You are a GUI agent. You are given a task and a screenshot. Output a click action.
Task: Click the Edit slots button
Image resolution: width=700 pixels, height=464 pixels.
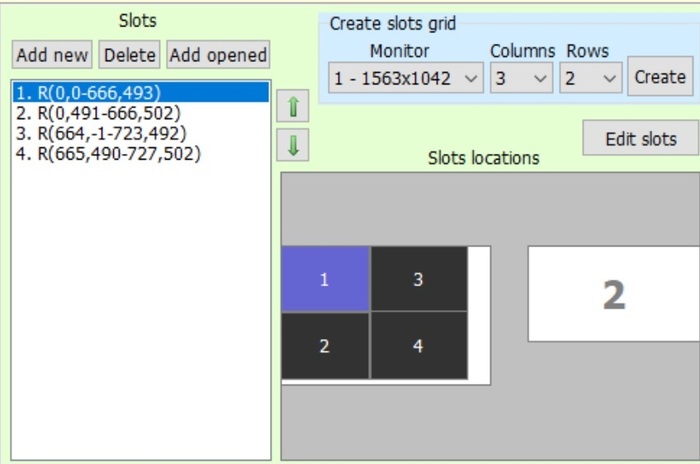tap(641, 139)
